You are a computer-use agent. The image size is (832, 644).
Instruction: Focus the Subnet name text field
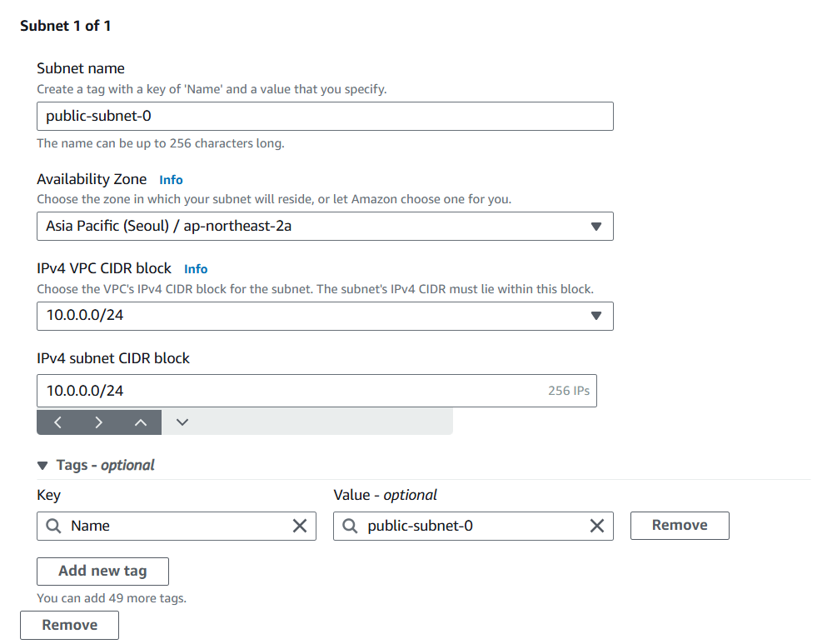(325, 116)
